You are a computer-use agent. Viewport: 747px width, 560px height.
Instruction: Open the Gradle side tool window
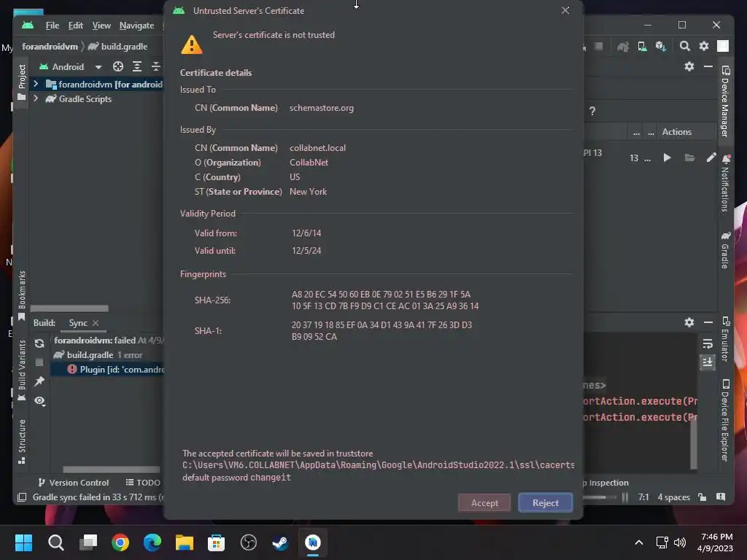725,250
